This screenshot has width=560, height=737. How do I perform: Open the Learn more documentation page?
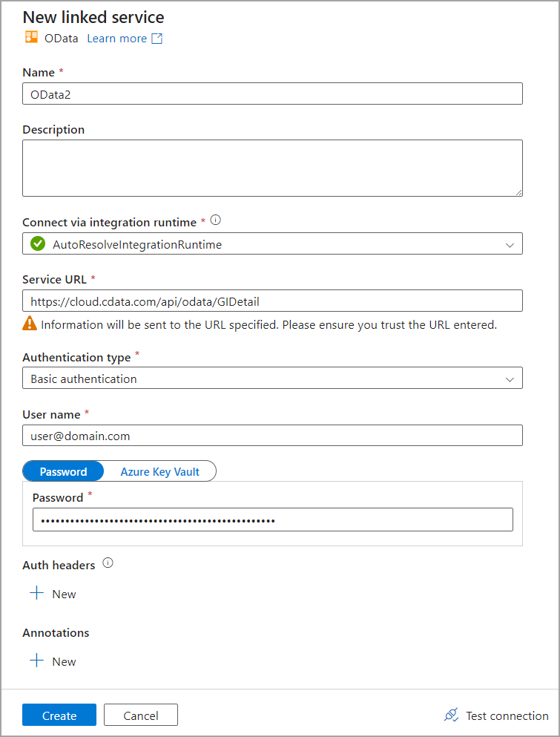116,38
